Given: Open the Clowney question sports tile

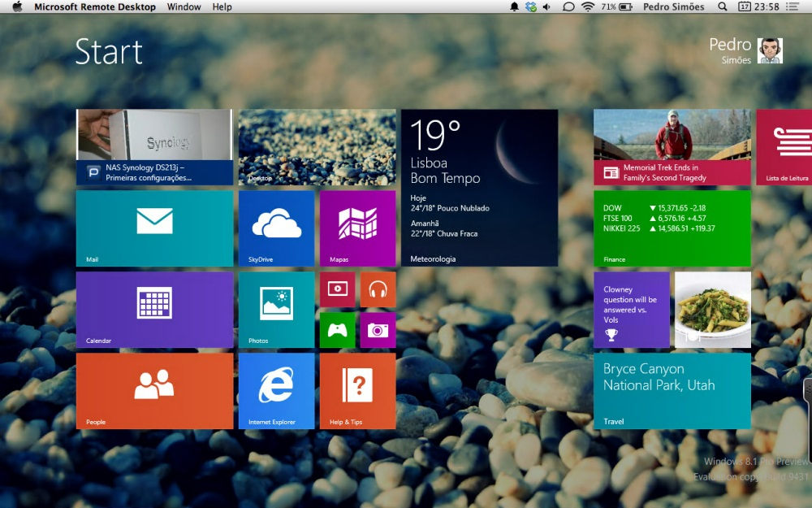Looking at the screenshot, I should coord(631,310).
